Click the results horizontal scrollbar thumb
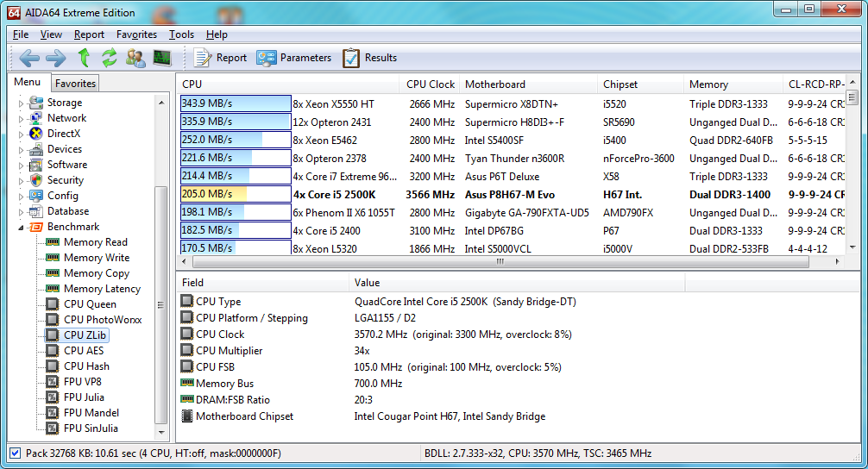 click(500, 261)
